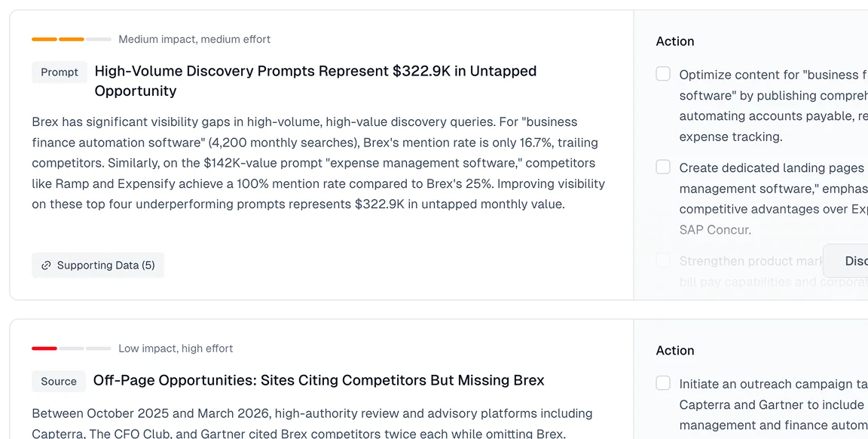The height and width of the screenshot is (439, 868).
Task: Tick the Create dedicated landing pages checkbox
Action: coord(663,167)
